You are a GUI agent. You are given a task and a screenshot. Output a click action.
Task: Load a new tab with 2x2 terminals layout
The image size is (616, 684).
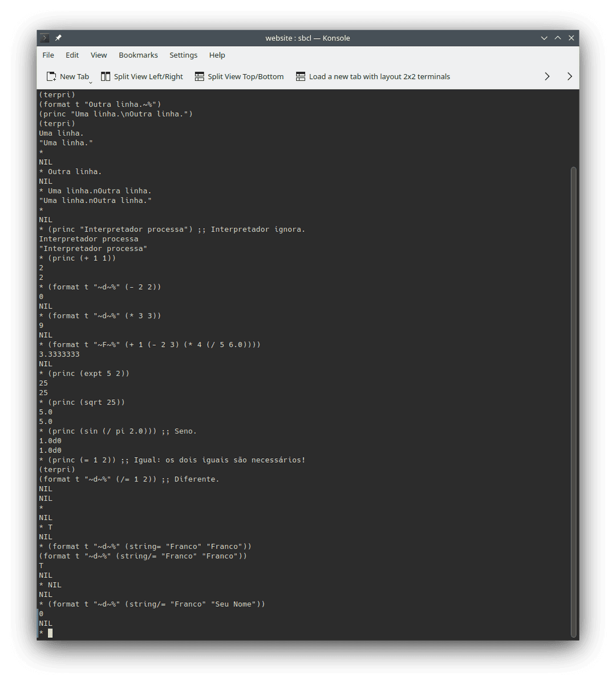pyautogui.click(x=301, y=76)
